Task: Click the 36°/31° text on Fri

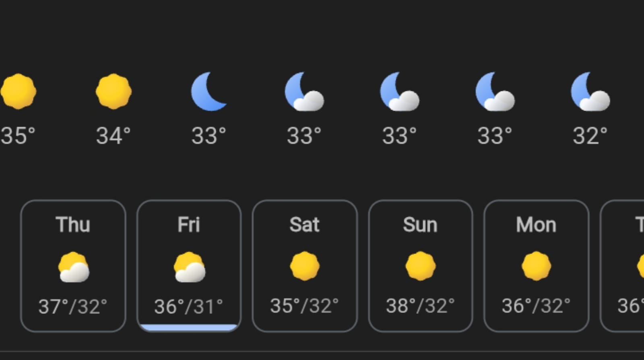Action: pos(189,307)
